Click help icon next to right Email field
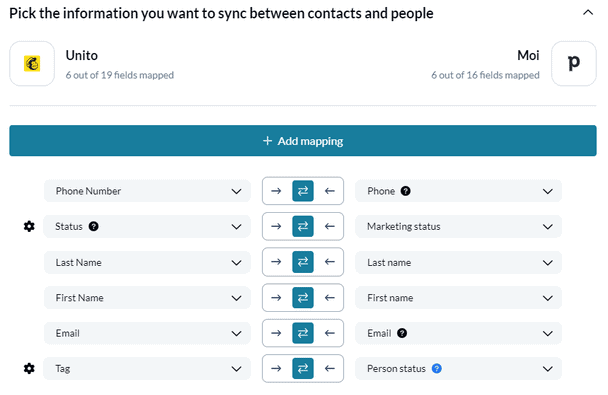Image resolution: width=608 pixels, height=395 pixels. pyautogui.click(x=402, y=333)
